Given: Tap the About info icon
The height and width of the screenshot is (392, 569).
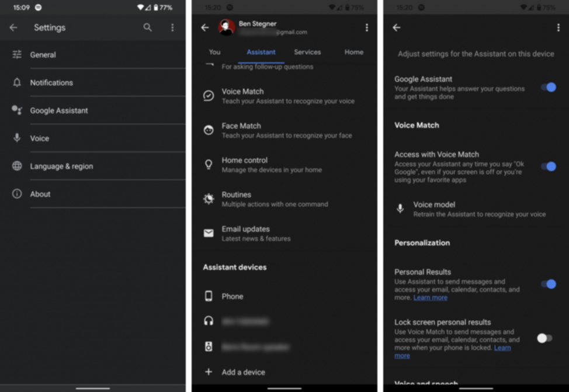Looking at the screenshot, I should pyautogui.click(x=17, y=194).
